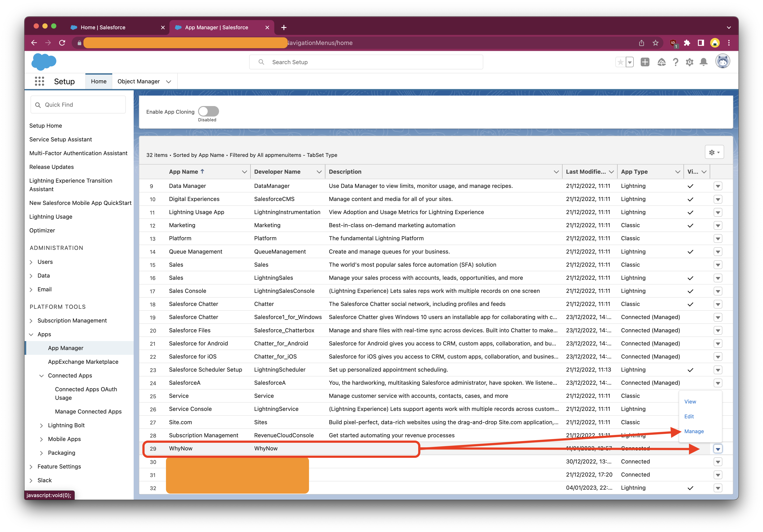Expand the Feature Settings section

coord(31,467)
